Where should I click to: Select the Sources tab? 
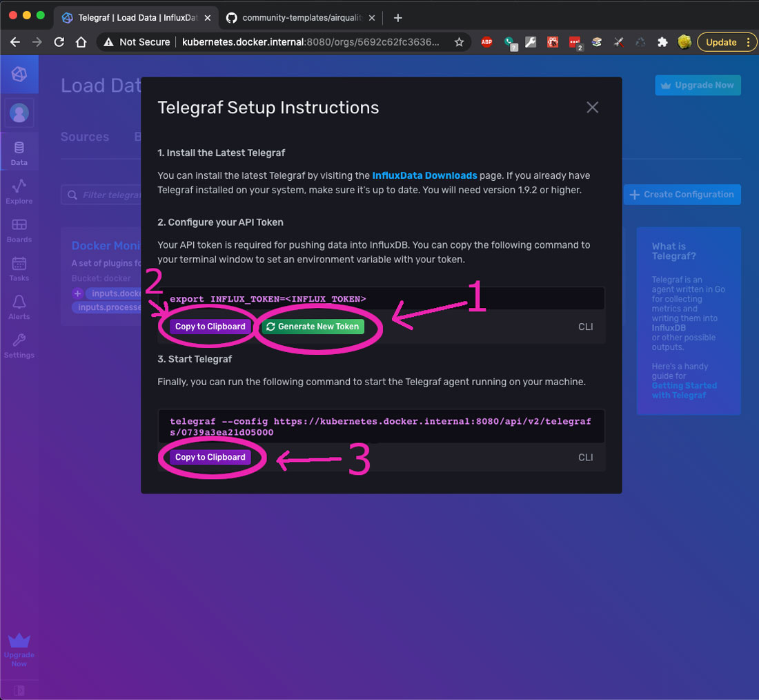click(x=85, y=137)
